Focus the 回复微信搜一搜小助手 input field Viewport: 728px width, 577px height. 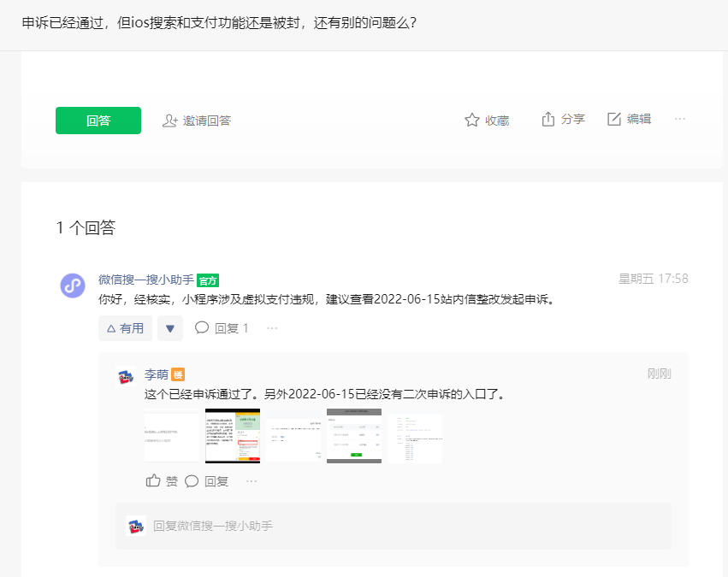394,526
